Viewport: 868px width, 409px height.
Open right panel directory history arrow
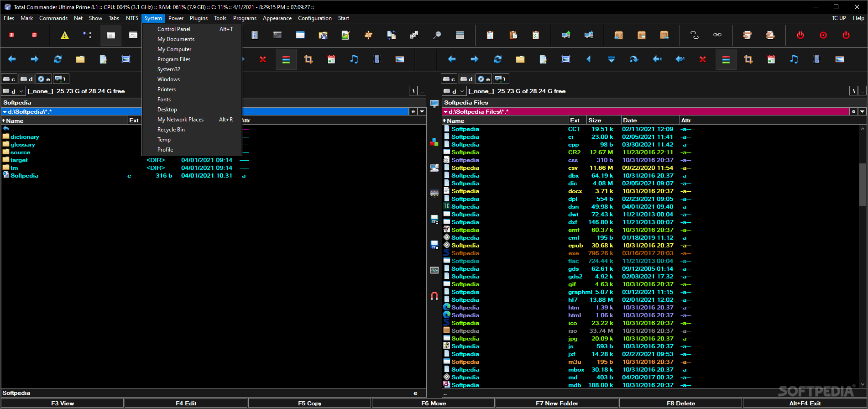click(862, 112)
